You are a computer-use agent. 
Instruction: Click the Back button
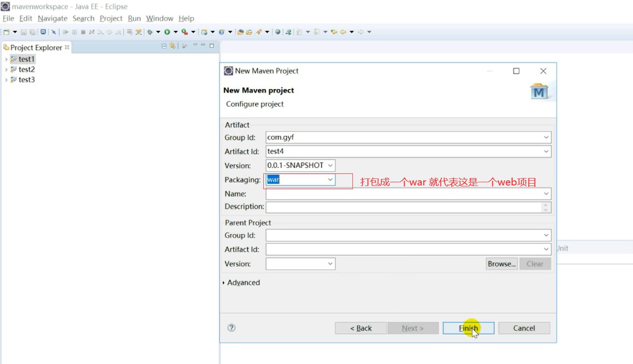point(361,328)
